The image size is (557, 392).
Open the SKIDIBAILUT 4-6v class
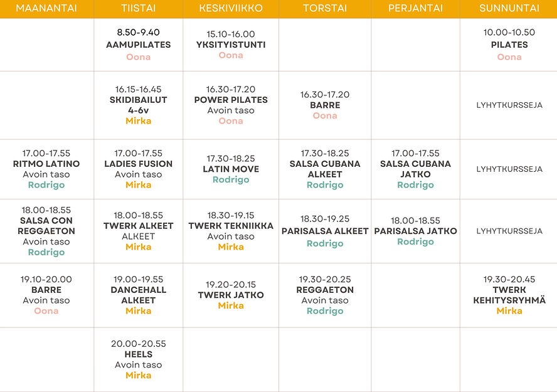(x=139, y=105)
